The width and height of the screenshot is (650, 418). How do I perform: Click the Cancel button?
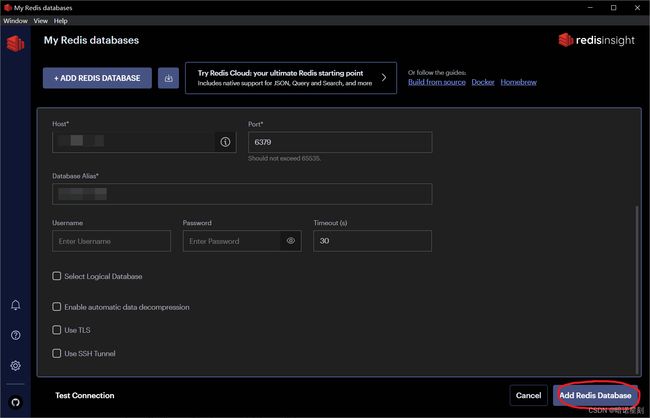529,395
